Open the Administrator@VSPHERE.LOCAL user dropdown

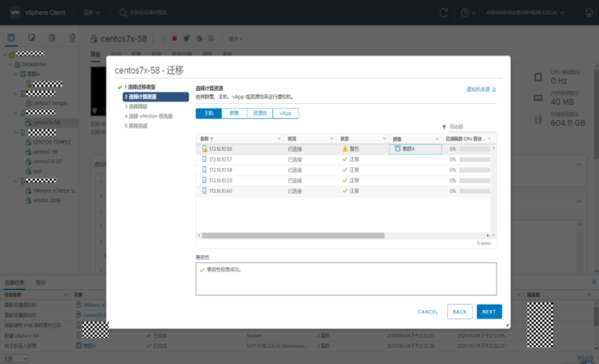coord(525,13)
